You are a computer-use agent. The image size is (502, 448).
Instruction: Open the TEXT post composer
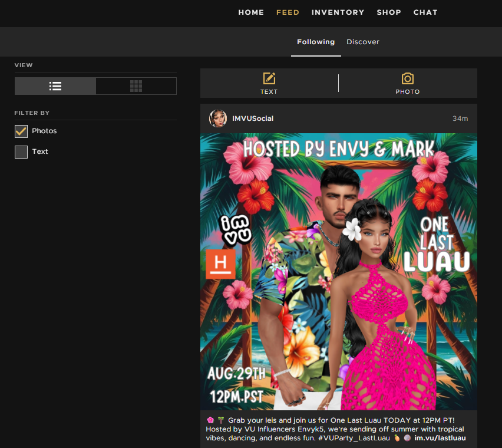(x=269, y=83)
